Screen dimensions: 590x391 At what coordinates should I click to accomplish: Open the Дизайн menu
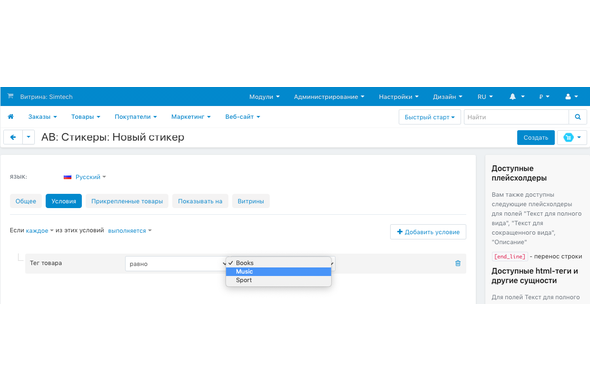click(447, 97)
